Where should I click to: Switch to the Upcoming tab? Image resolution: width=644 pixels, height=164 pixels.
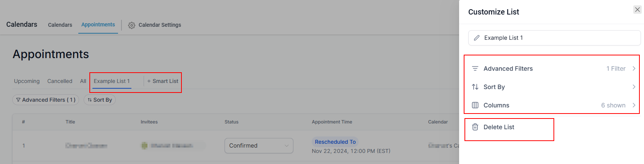point(27,81)
